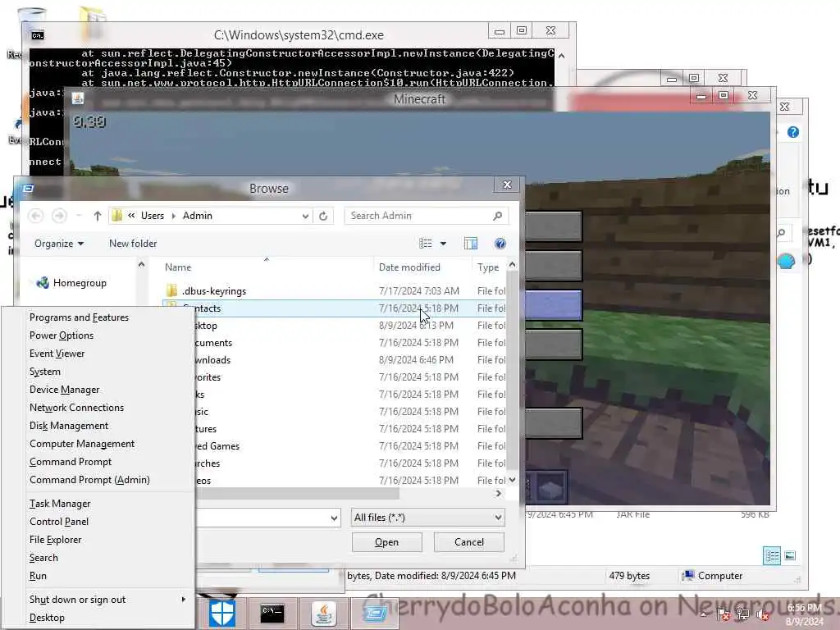Viewport: 840px width, 630px height.
Task: Go up one folder level in Browse dialog
Action: click(x=97, y=216)
